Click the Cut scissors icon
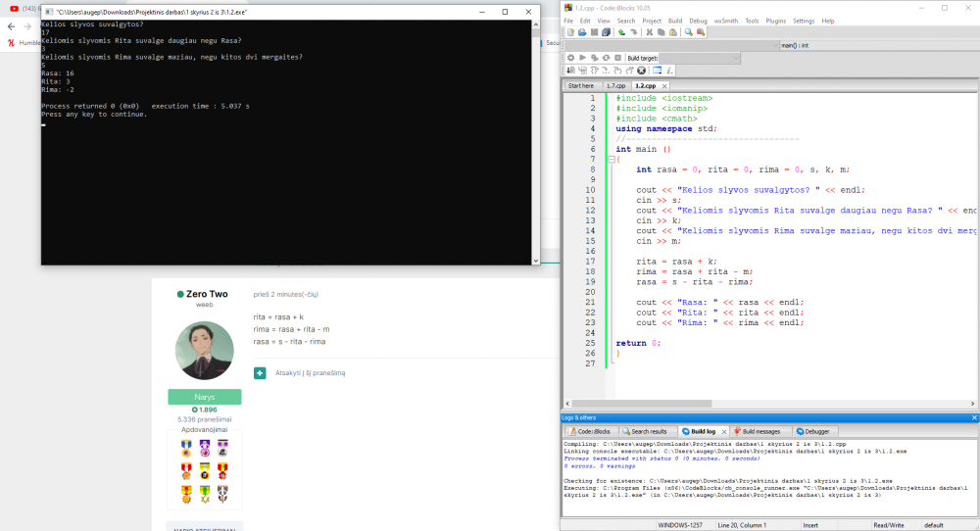Screen dimensions: 980x531 (648, 32)
